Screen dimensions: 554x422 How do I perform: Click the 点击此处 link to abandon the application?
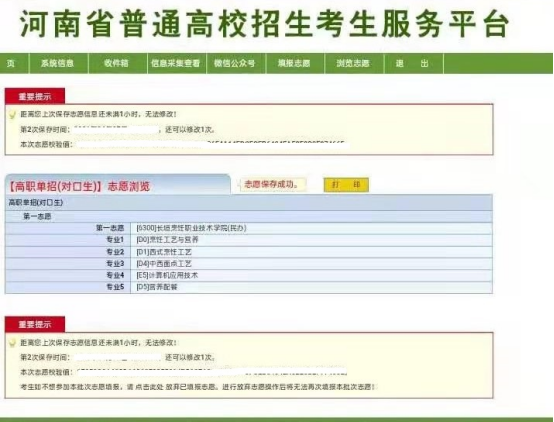(149, 387)
